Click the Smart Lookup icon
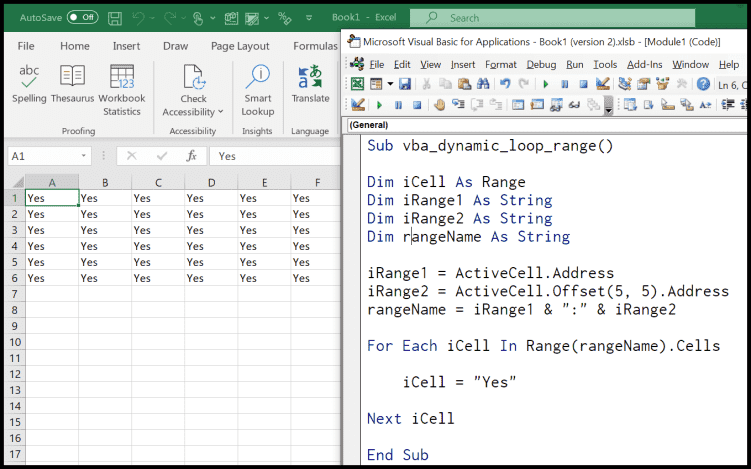751x469 pixels. tap(257, 78)
